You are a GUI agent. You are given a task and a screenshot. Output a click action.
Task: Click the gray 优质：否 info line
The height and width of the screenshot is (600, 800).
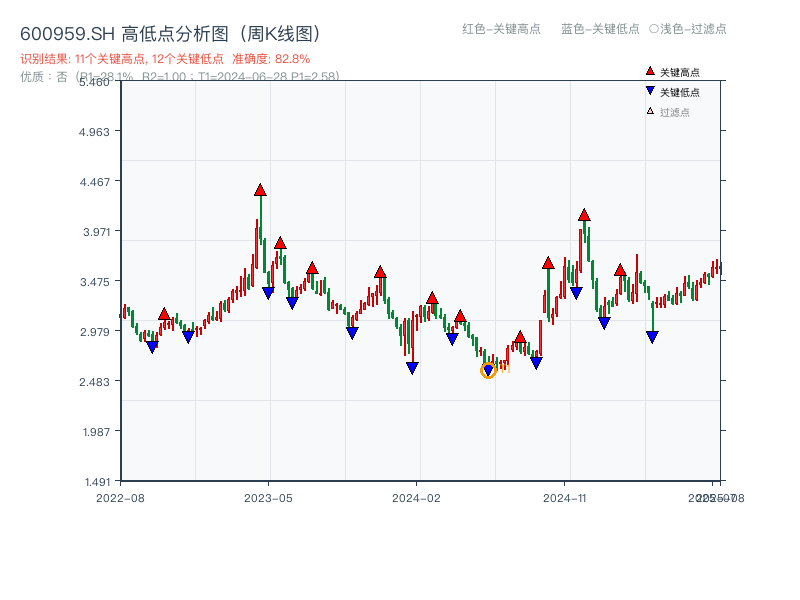pos(180,77)
